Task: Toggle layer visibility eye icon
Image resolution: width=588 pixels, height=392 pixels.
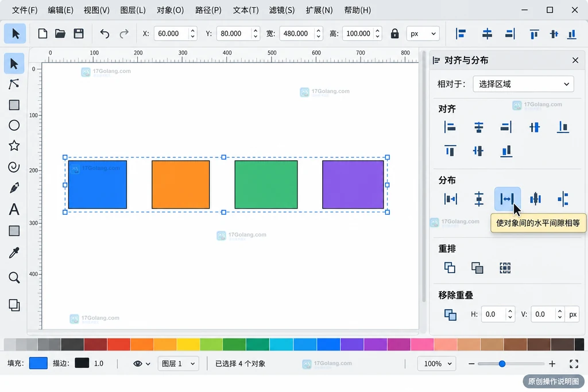Action: click(x=138, y=363)
